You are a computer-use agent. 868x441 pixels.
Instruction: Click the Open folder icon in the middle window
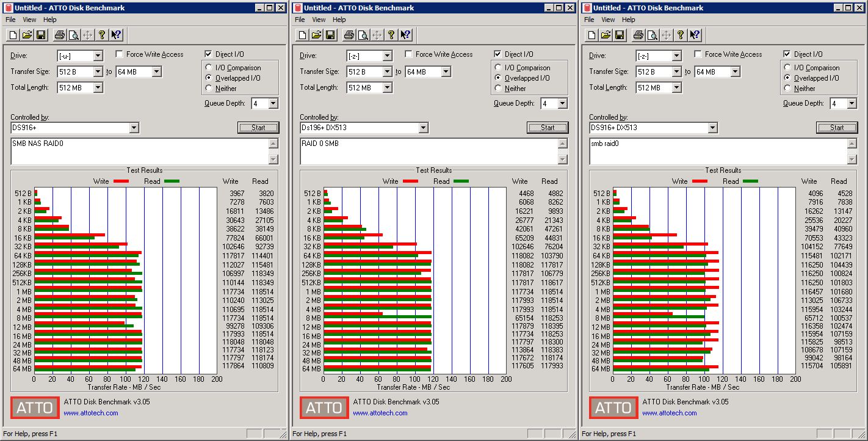point(316,35)
